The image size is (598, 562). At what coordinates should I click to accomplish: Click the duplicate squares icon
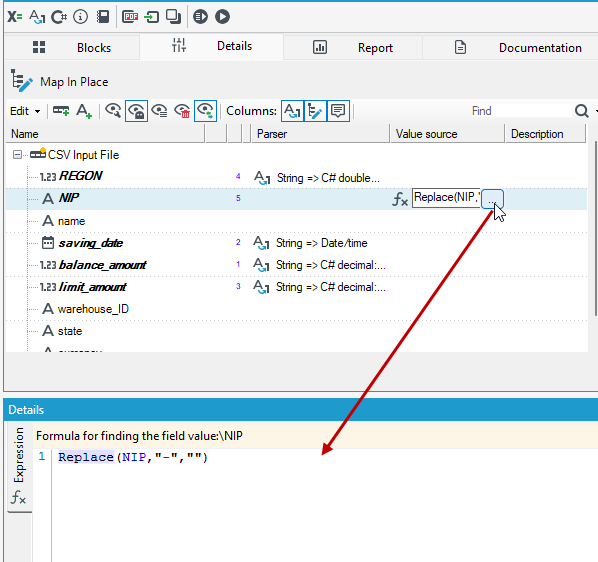pyautogui.click(x=174, y=17)
